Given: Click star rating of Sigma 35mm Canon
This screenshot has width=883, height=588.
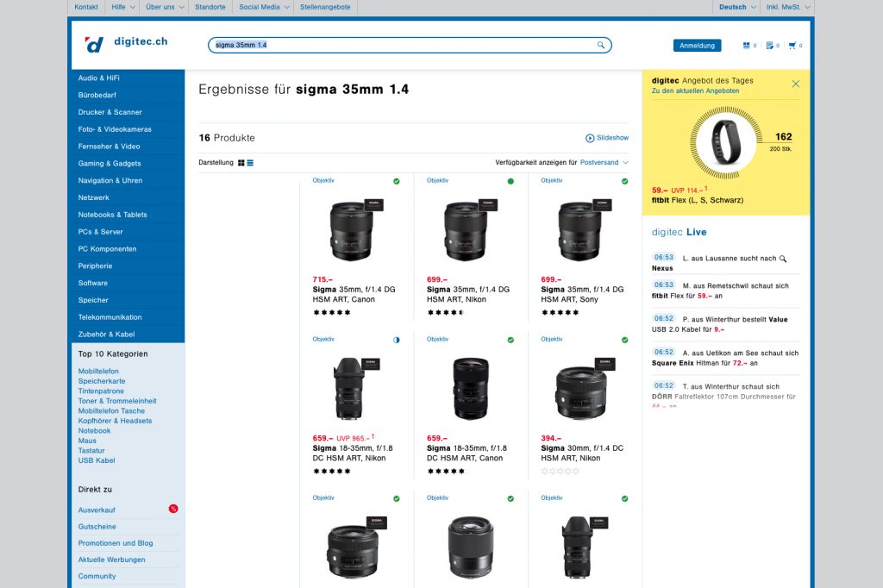Looking at the screenshot, I should pyautogui.click(x=332, y=313).
